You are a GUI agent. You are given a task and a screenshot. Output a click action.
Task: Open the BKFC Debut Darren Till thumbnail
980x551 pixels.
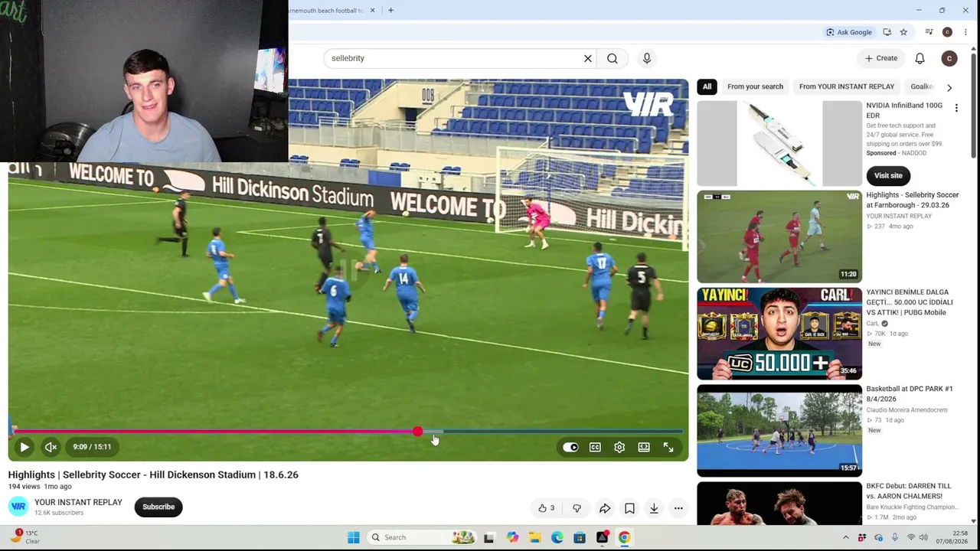pyautogui.click(x=779, y=503)
